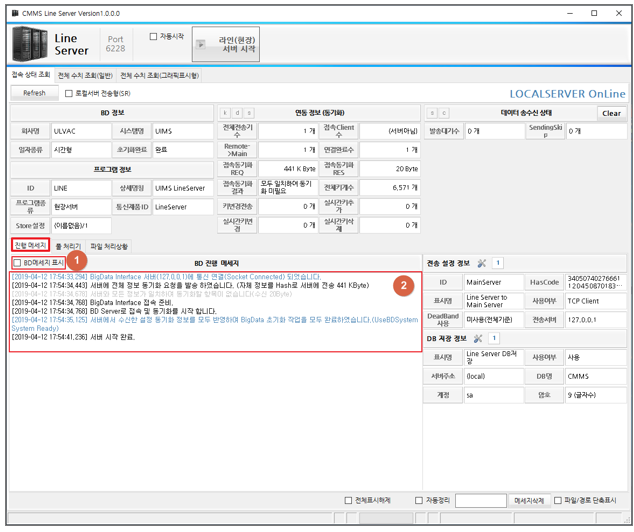
Task: Click the Port 6228 label
Action: 115,44
